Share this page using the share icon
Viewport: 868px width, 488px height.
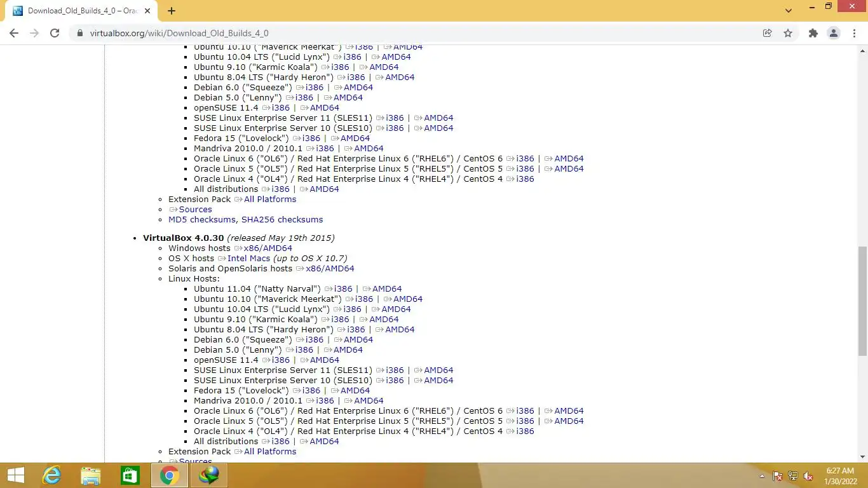click(x=768, y=33)
